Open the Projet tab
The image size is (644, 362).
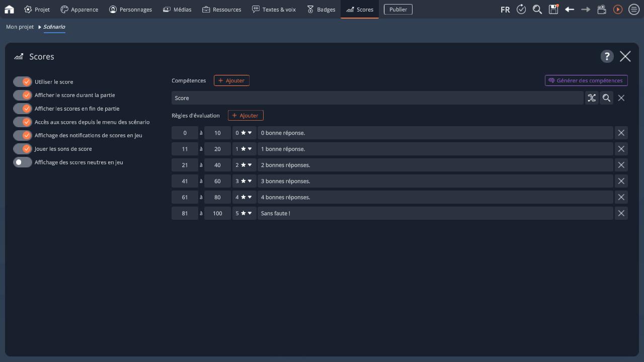37,10
